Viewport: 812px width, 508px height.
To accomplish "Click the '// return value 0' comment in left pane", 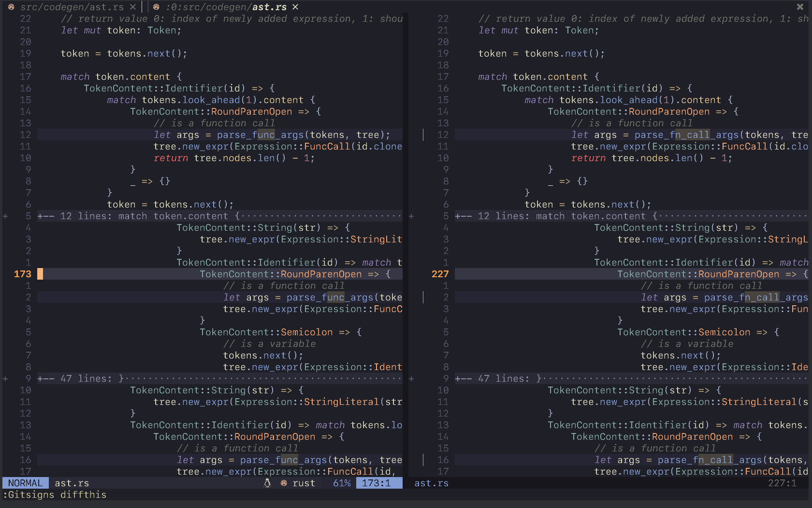I will (232, 18).
